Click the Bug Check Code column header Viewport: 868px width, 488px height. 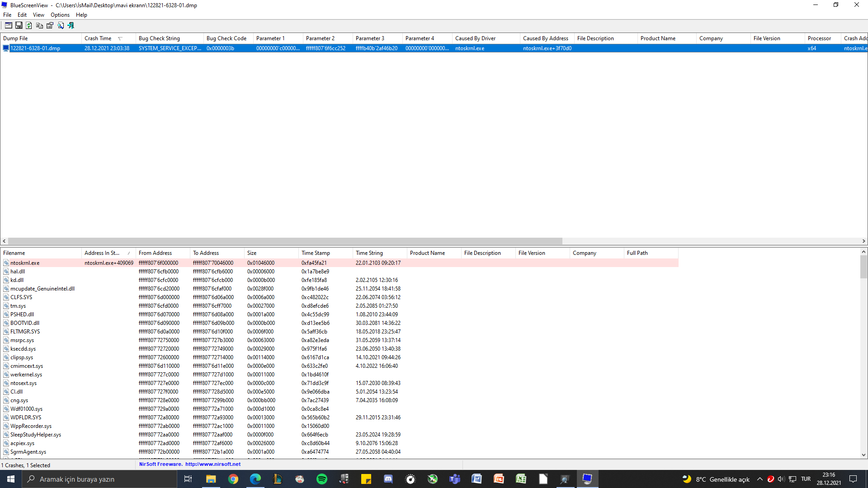[226, 38]
